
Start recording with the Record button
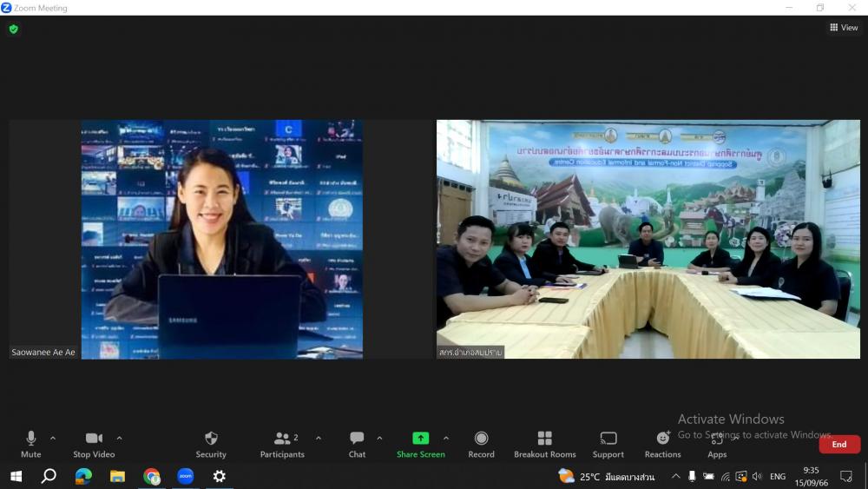481,445
